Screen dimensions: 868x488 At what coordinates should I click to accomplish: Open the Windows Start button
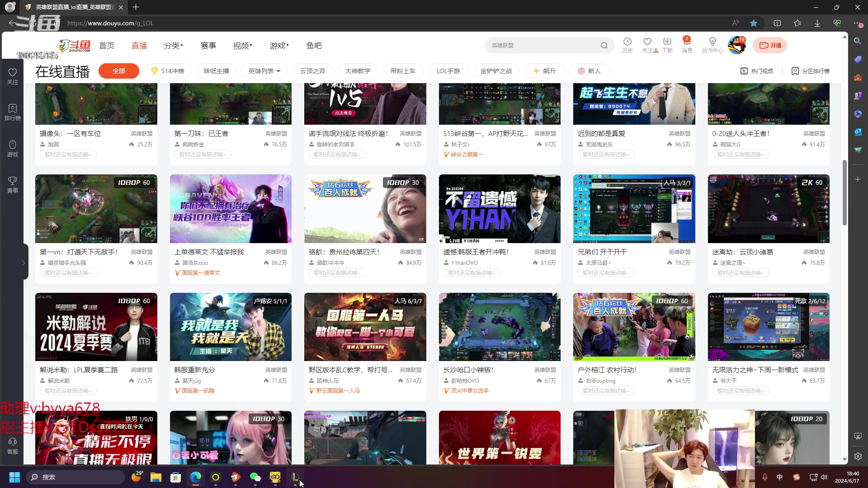(14, 477)
